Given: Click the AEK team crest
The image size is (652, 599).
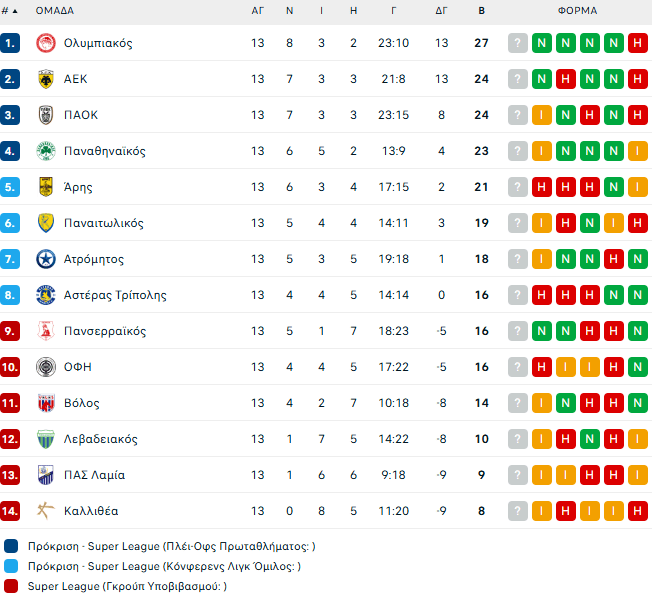Looking at the screenshot, I should [45, 79].
